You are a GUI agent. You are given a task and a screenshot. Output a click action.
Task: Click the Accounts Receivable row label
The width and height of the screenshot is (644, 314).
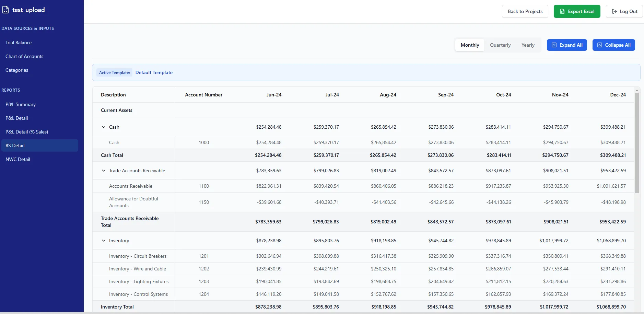click(131, 186)
